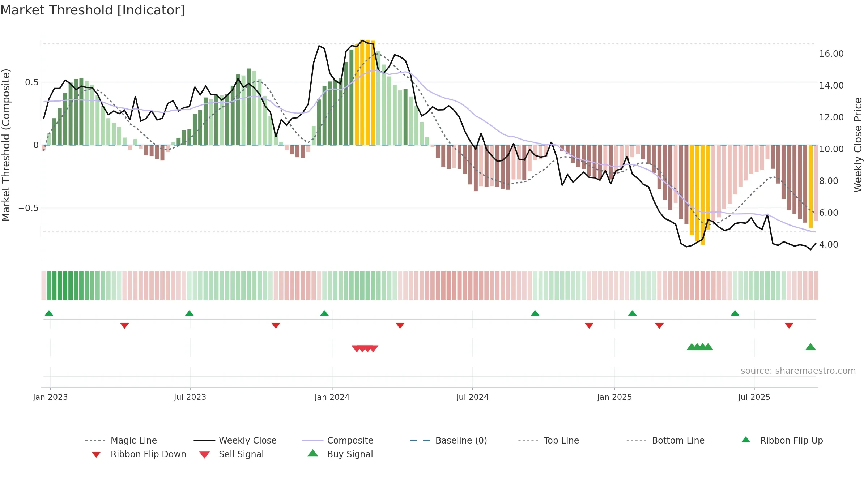
Task: Click the ribbon flip up marker near June 2025
Action: (735, 313)
